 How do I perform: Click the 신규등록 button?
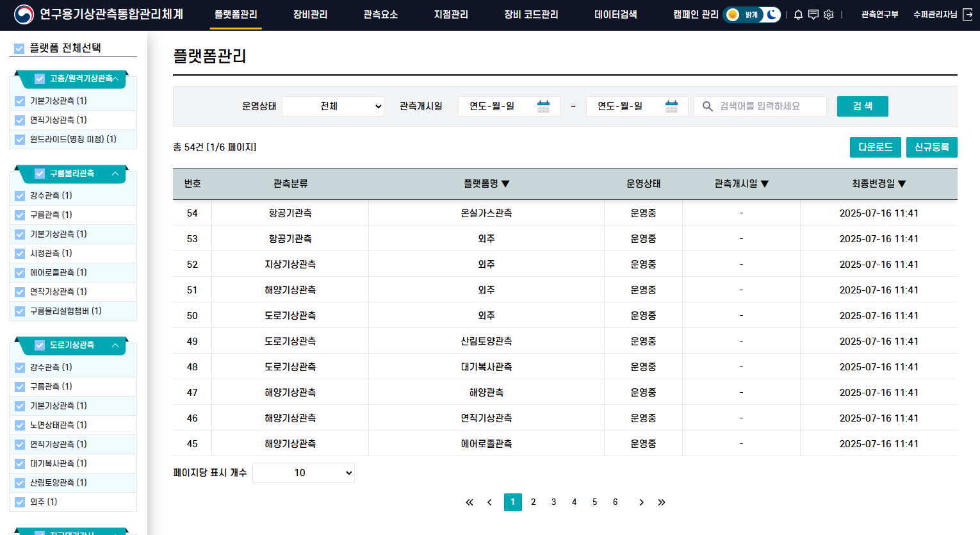[x=932, y=147]
